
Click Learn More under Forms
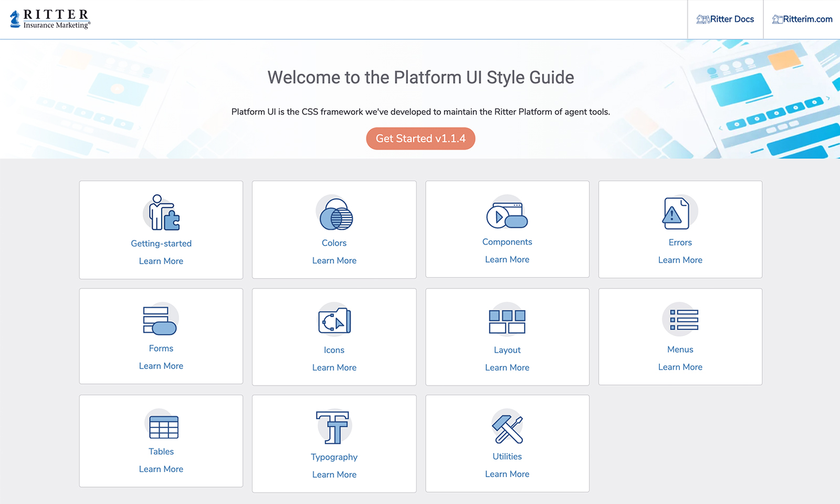point(161,366)
